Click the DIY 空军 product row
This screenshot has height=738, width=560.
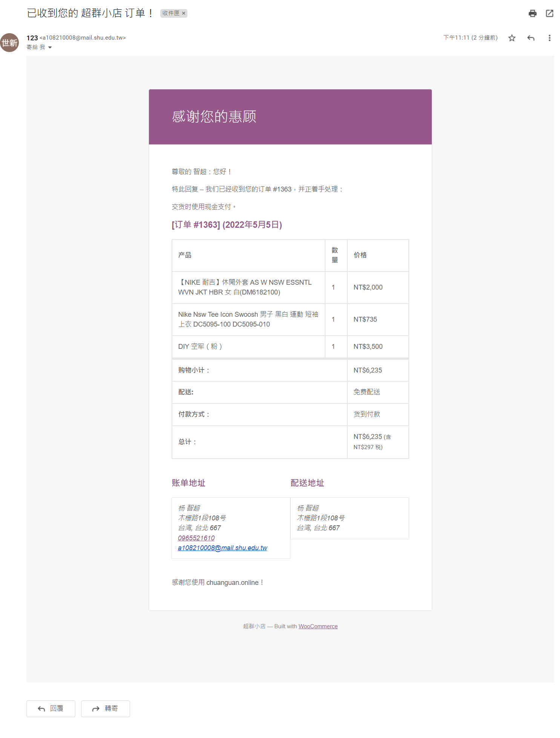(x=200, y=347)
